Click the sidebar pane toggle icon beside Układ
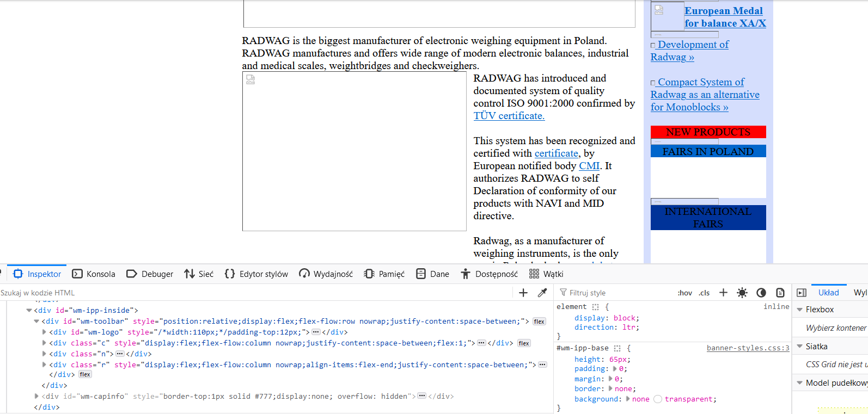The width and height of the screenshot is (868, 414). click(802, 293)
